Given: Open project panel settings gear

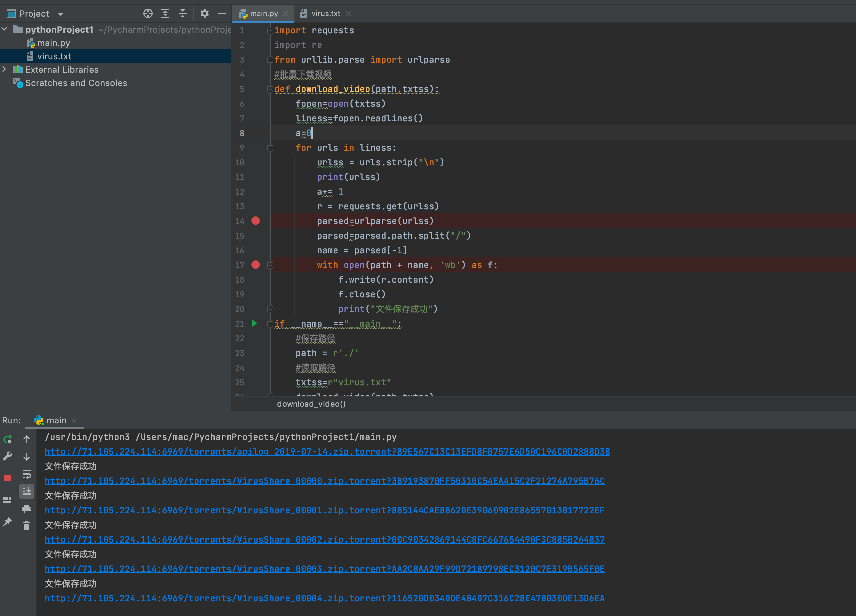Looking at the screenshot, I should [x=204, y=14].
